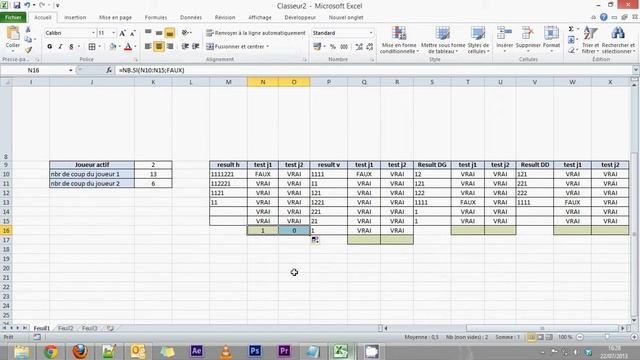Open Excel help question mark icon
Image resolution: width=640 pixels, height=360 pixels.
tap(603, 17)
